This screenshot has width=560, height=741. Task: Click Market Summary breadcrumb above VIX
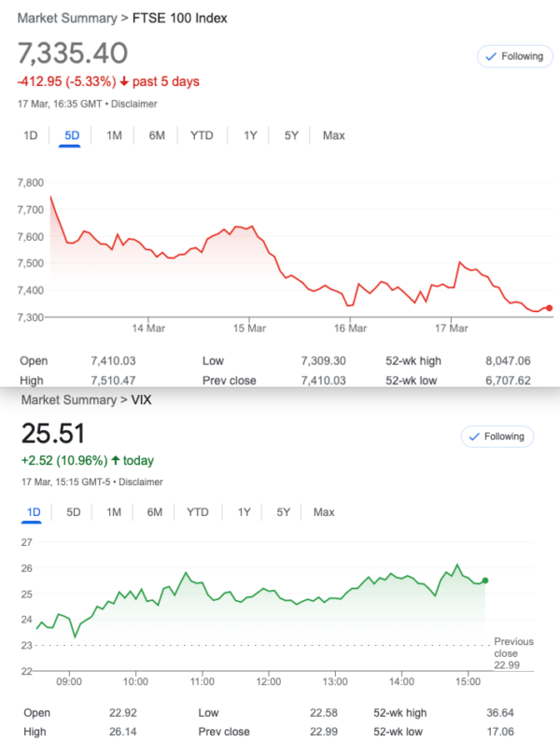68,399
